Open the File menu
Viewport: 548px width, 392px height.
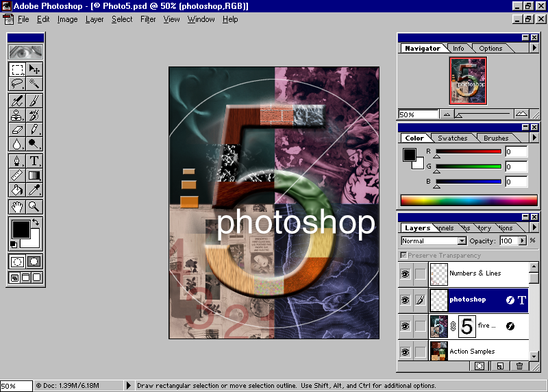point(23,19)
